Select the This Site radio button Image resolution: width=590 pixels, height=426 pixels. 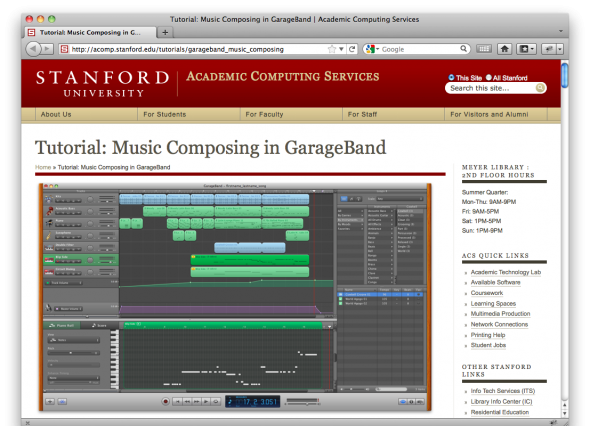coord(451,78)
